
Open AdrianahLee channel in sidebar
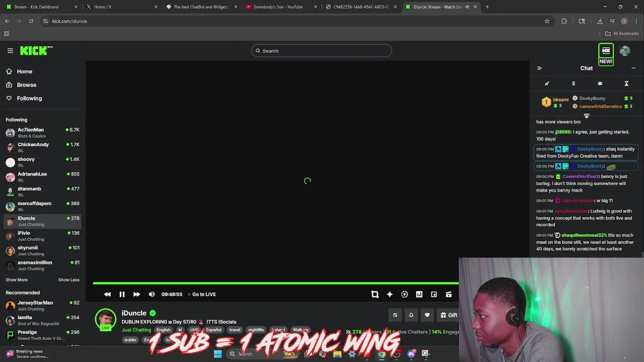[x=43, y=177]
